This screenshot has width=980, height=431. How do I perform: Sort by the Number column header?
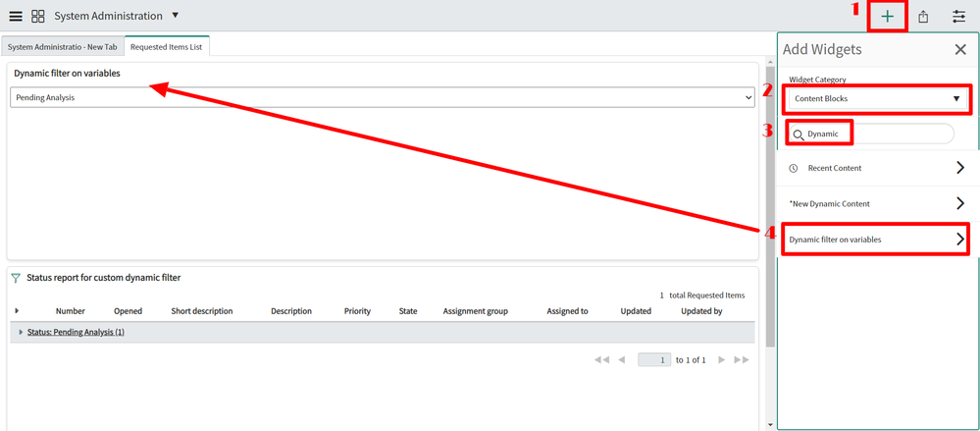click(70, 311)
